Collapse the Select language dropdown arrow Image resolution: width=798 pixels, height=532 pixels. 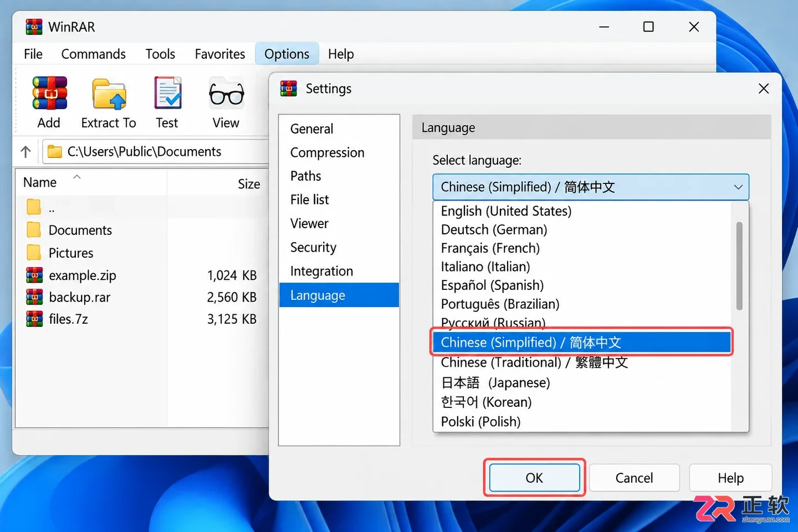point(738,187)
